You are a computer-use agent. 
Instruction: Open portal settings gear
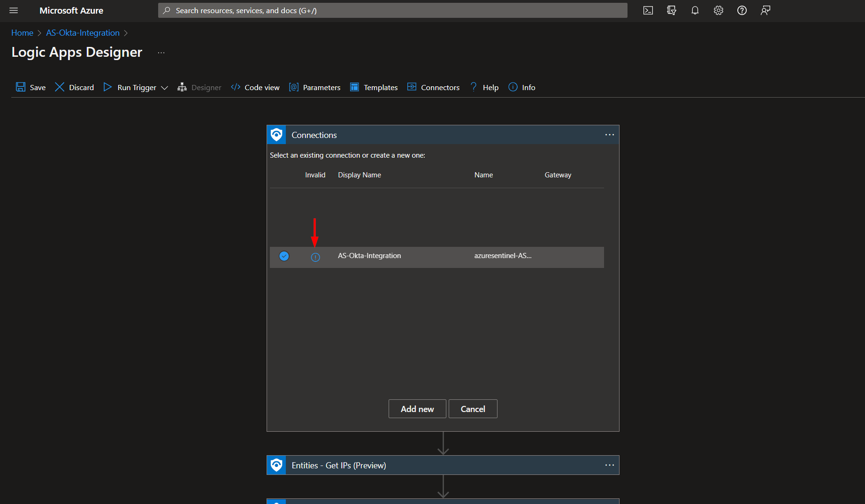[x=719, y=10]
